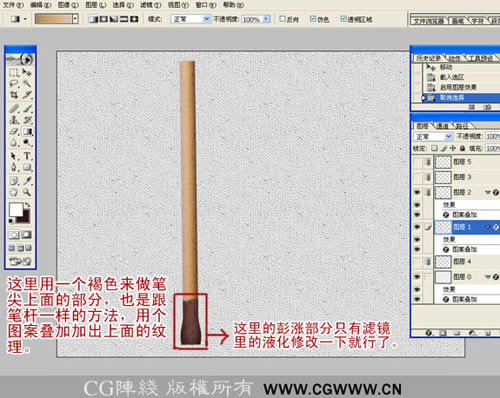Viewport: 500px width, 398px height.
Task: Open the gradient picker dropdown arrow
Action: click(75, 19)
